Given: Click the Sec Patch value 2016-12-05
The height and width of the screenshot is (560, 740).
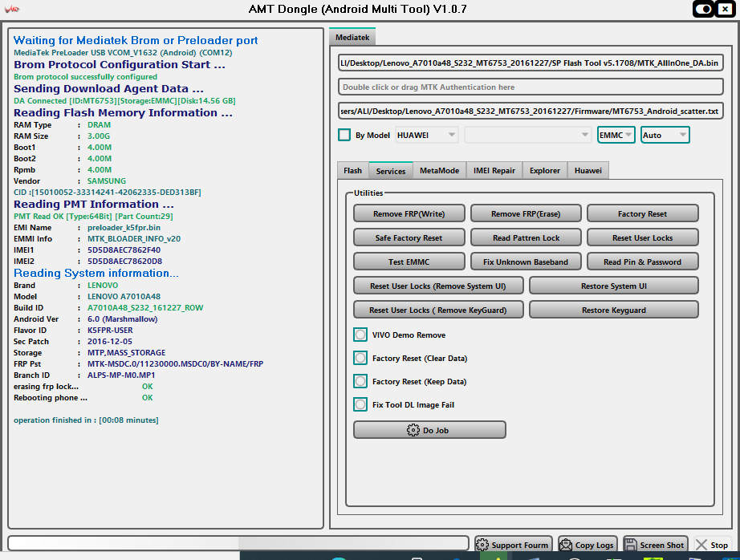Looking at the screenshot, I should click(110, 342).
